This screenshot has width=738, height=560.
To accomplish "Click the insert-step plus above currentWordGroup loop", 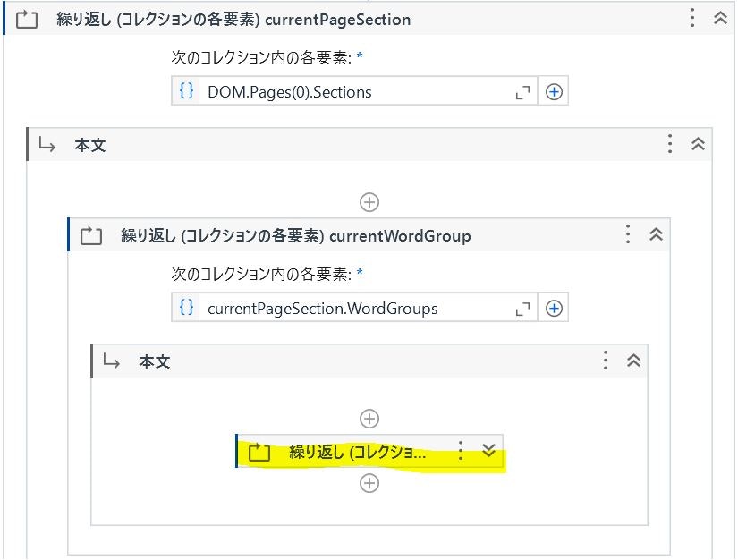I will pyautogui.click(x=369, y=201).
